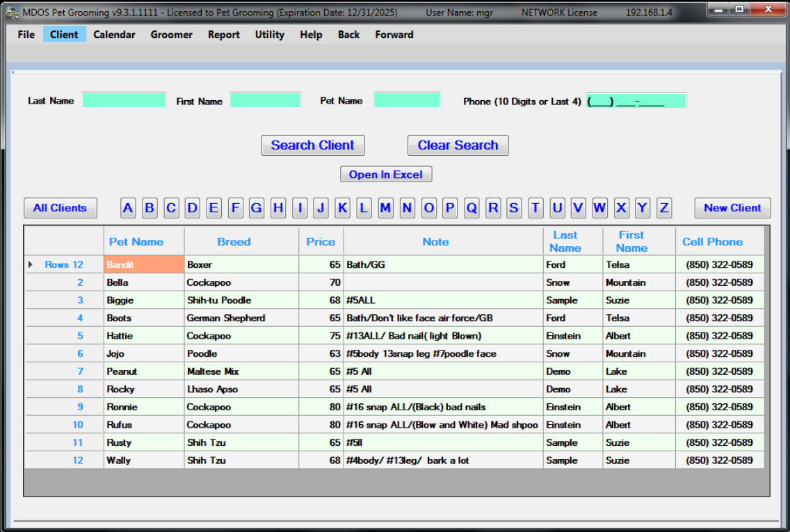Open the File menu

[x=25, y=34]
